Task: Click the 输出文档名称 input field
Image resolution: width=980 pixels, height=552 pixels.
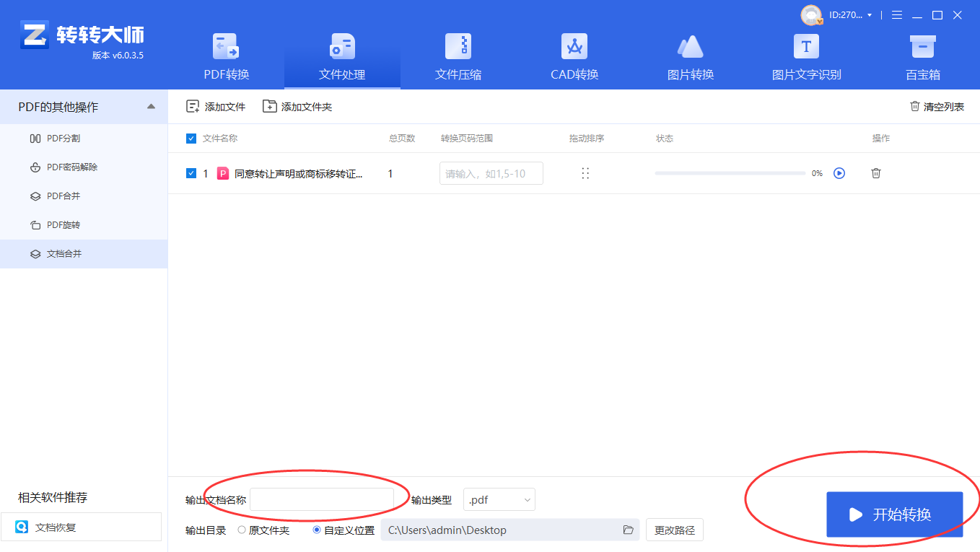Action: (322, 499)
